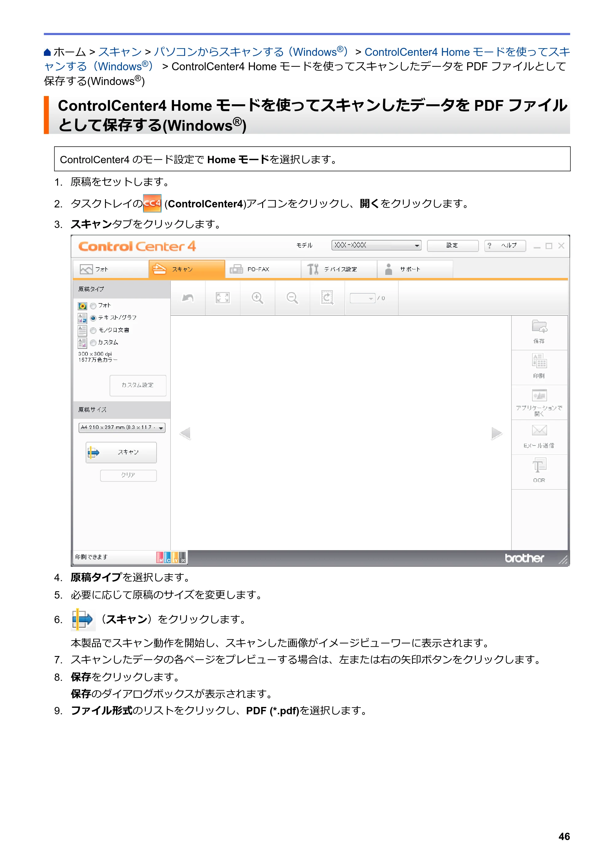The image size is (614, 868).
Task: Click the window resize grip
Action: [x=563, y=560]
